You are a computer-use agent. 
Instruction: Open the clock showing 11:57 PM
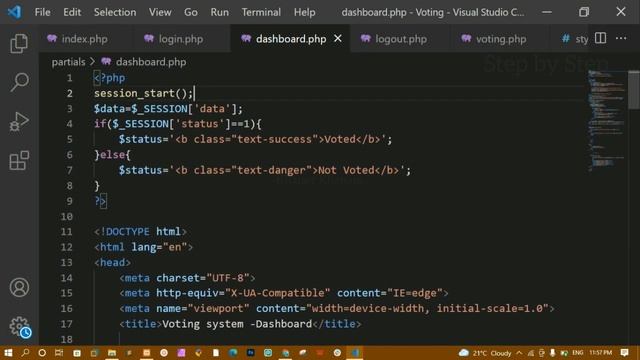[x=600, y=353]
